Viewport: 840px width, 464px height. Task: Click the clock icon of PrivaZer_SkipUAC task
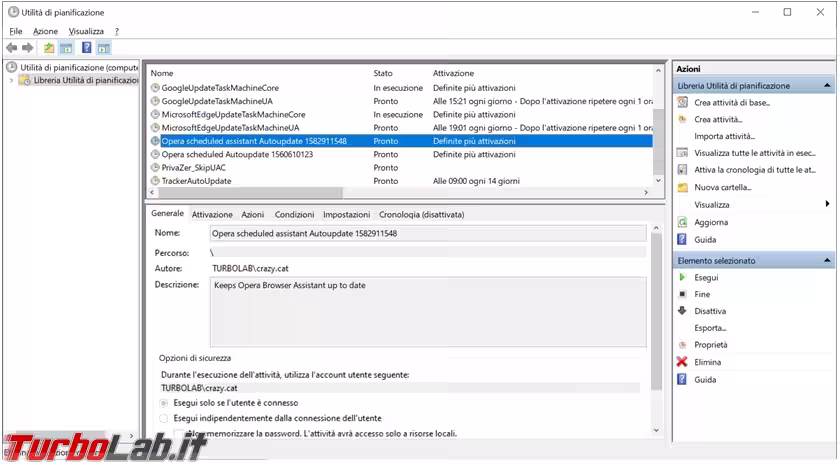[x=155, y=167]
